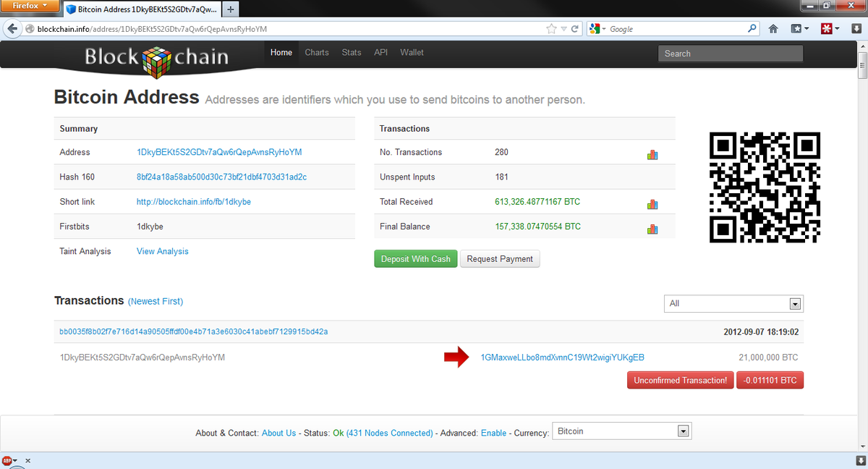The image size is (868, 469).
Task: Open chart icon for No. Transactions
Action: pos(652,154)
